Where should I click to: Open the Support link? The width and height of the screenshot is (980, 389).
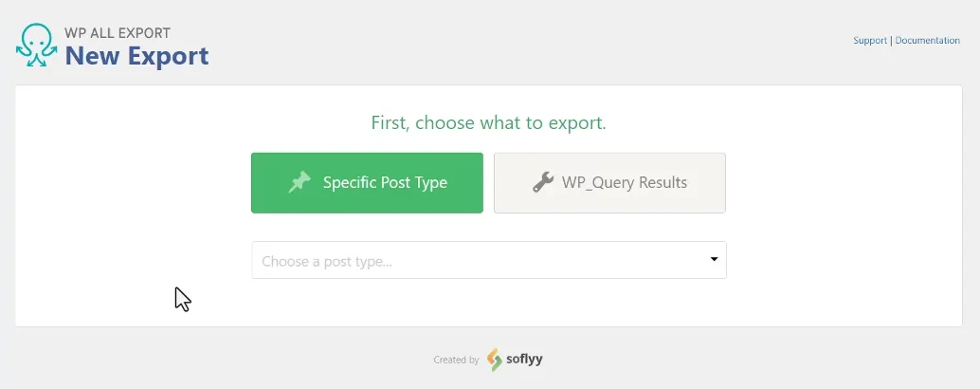pos(870,40)
